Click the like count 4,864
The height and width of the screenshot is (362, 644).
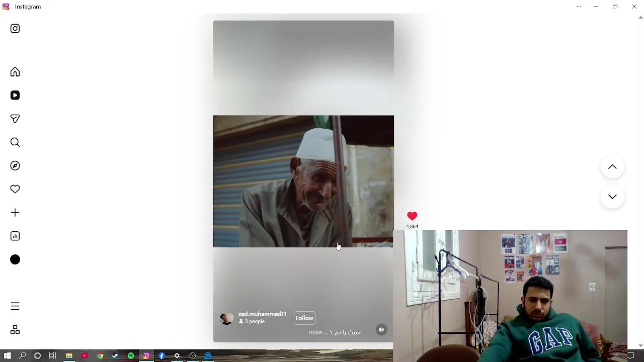coord(412,227)
